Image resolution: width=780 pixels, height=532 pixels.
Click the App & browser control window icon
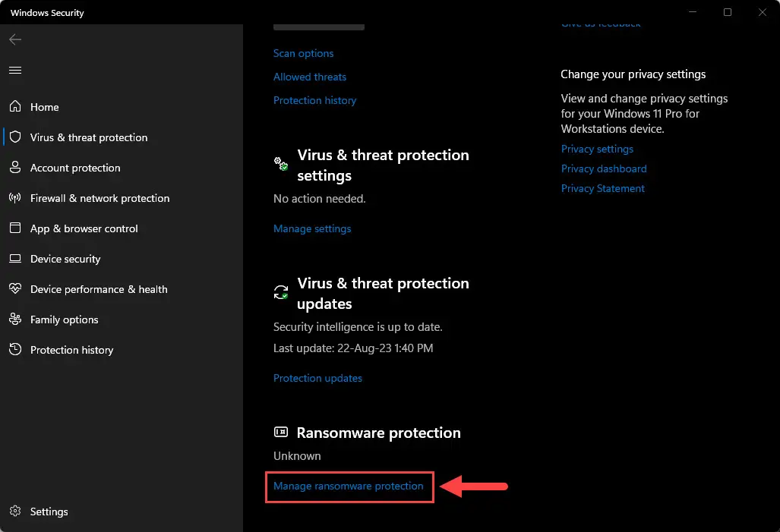point(15,228)
